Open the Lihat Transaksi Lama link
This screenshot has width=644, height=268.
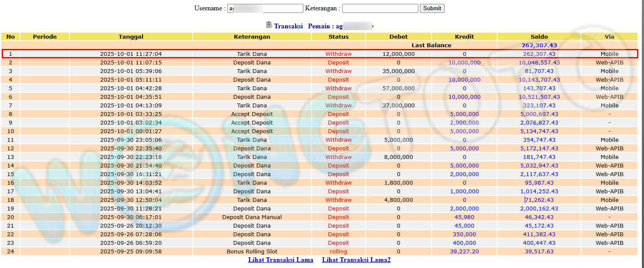pos(281,260)
